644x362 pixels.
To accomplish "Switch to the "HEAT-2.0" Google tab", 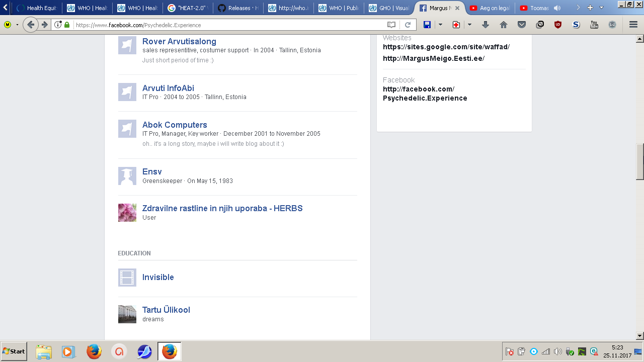I will coord(187,8).
